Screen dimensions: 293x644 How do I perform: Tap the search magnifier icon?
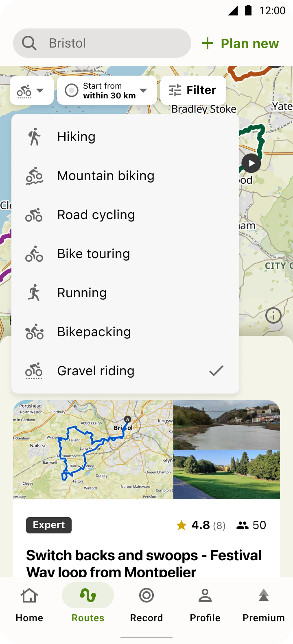coord(29,43)
